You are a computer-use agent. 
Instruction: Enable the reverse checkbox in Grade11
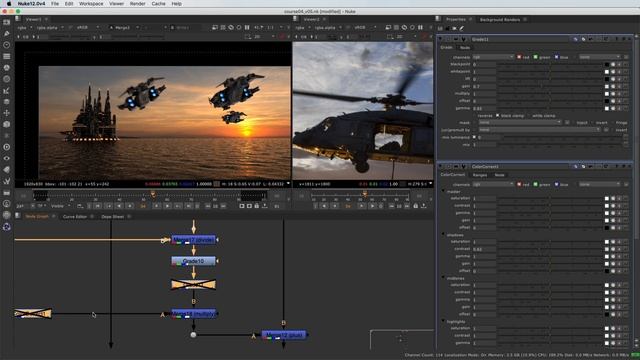click(x=474, y=116)
